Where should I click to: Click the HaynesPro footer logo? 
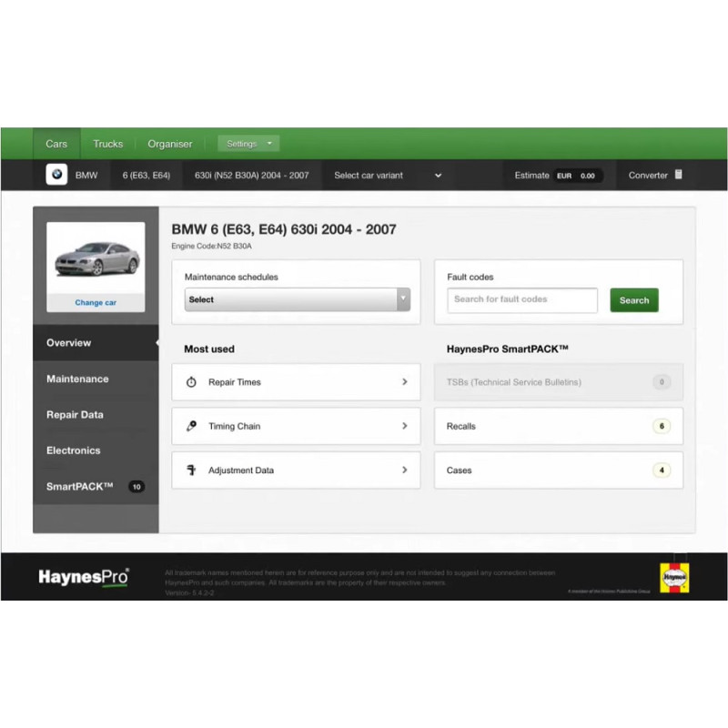pos(82,576)
